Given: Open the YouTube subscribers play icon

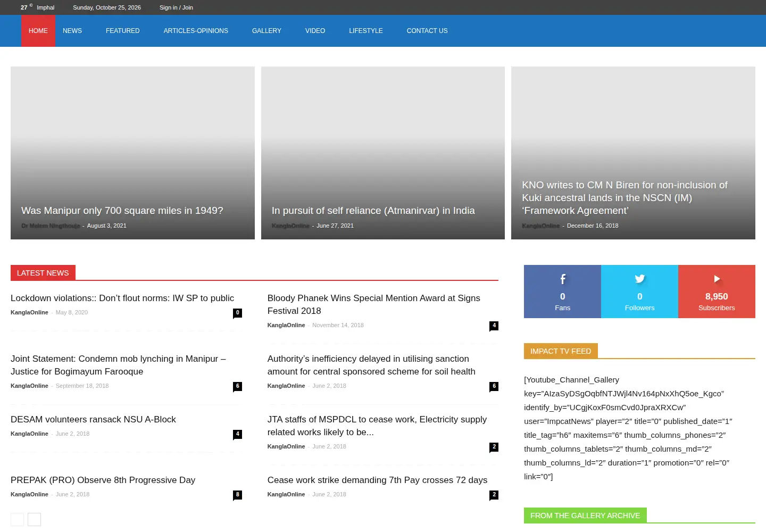Looking at the screenshot, I should (717, 279).
